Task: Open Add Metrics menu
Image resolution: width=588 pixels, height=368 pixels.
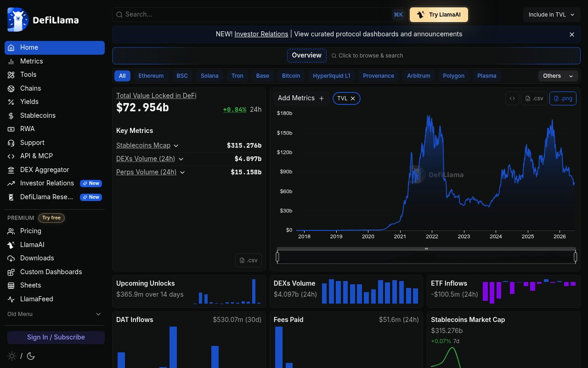Action: click(x=301, y=98)
